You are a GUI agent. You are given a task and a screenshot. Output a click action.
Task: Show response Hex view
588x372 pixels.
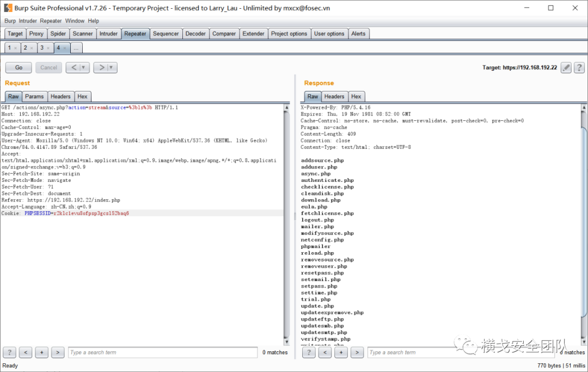pyautogui.click(x=356, y=96)
